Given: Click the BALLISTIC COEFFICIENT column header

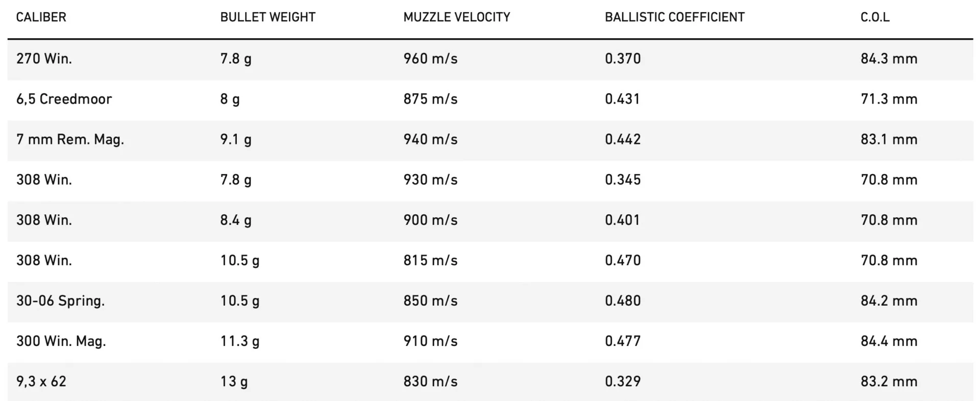Looking at the screenshot, I should click(674, 17).
